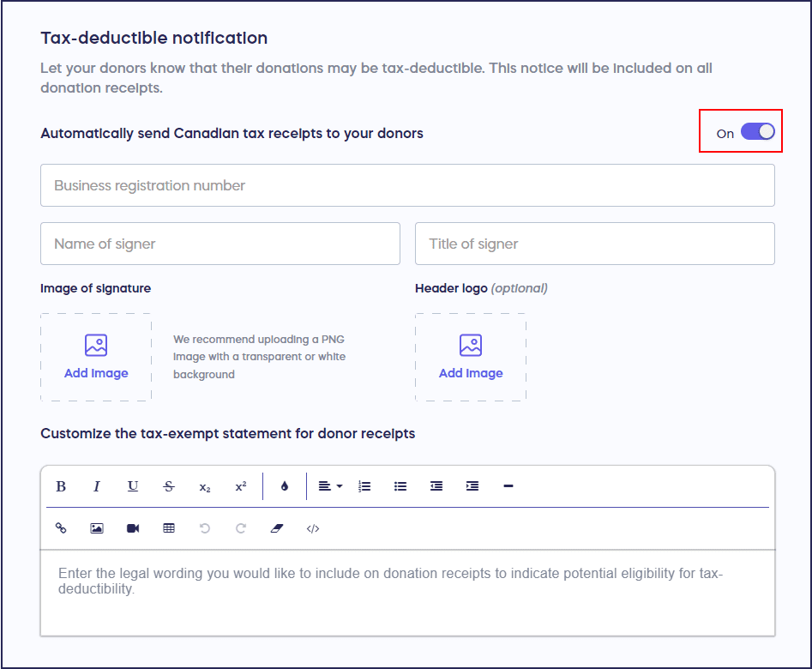Add Image for the header logo
Image resolution: width=812 pixels, height=669 pixels.
471,357
